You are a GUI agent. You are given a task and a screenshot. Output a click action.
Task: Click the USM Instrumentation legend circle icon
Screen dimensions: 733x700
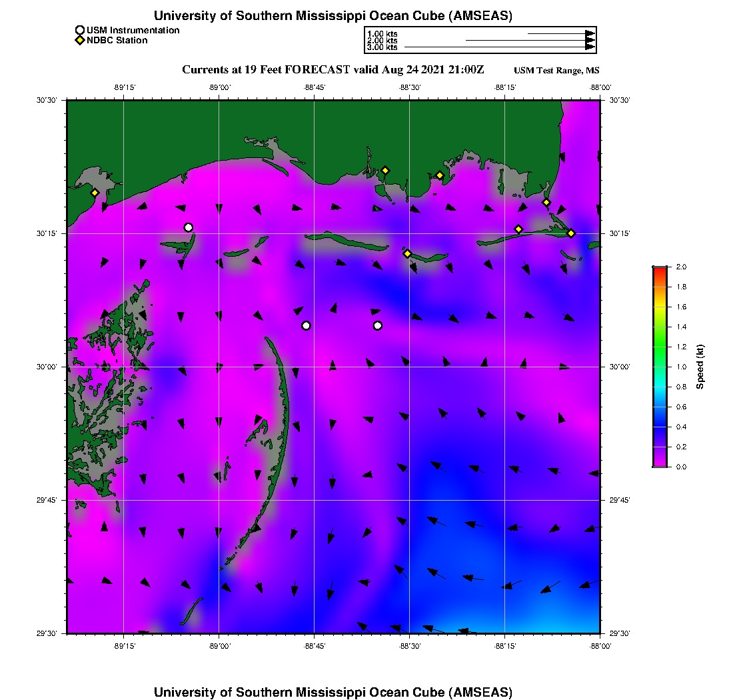click(x=80, y=30)
